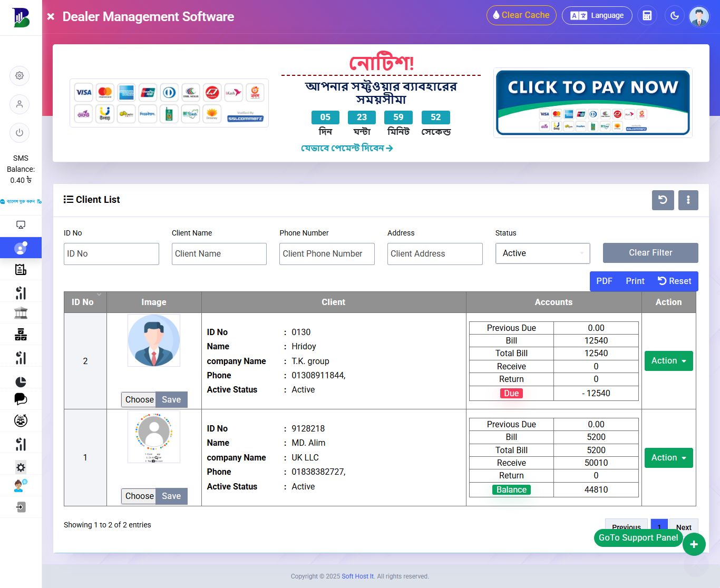
Task: Open the kebab menu on Client List panel
Action: 688,200
